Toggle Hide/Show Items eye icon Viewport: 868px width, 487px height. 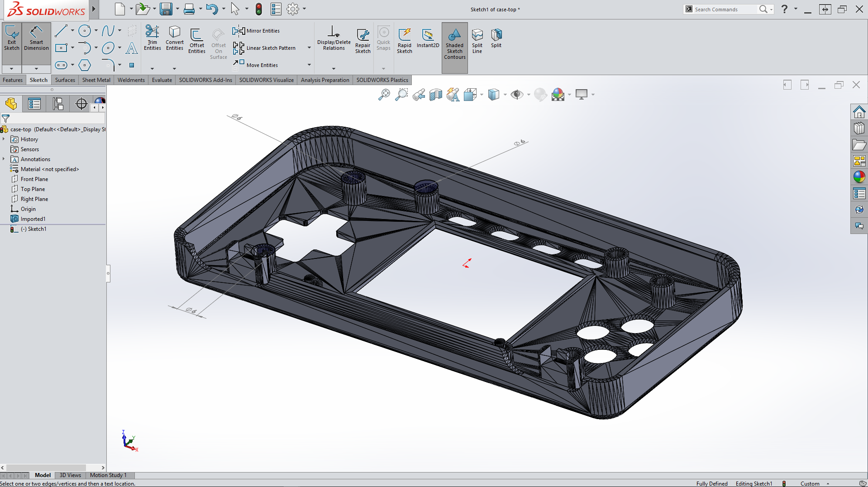pos(516,95)
